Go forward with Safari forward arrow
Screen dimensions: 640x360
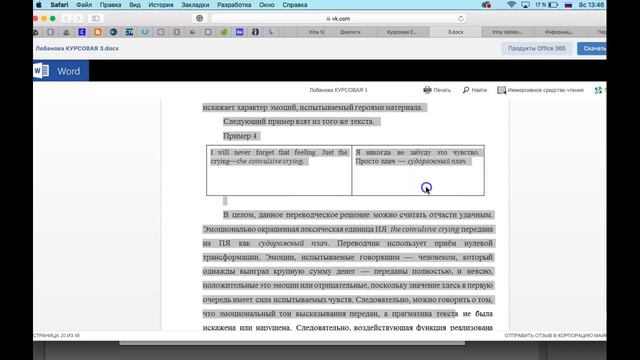[78, 18]
